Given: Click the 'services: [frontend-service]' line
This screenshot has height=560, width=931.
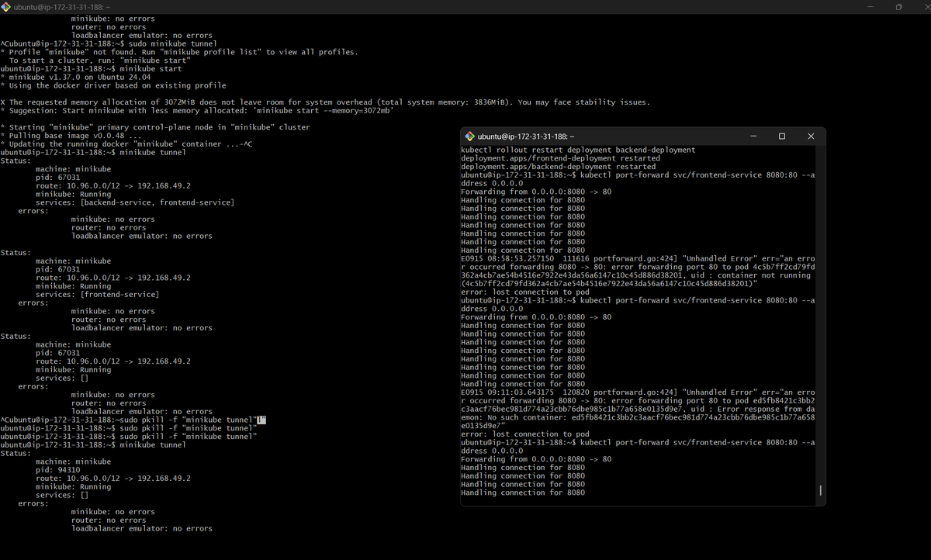Looking at the screenshot, I should coord(97,295).
